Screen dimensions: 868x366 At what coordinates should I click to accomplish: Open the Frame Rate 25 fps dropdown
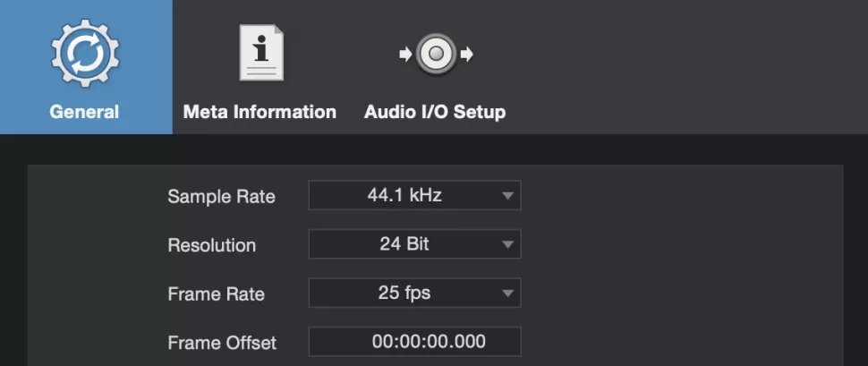pyautogui.click(x=404, y=293)
